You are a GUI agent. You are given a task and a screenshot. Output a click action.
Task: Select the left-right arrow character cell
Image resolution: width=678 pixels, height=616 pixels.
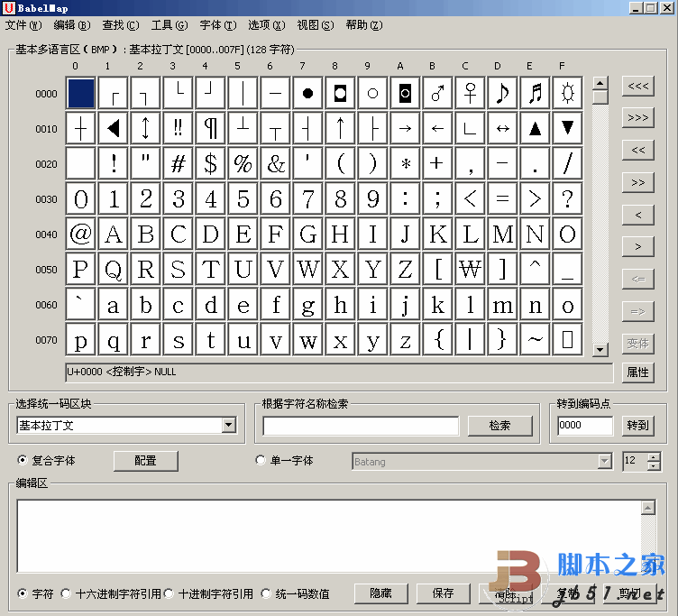[502, 128]
